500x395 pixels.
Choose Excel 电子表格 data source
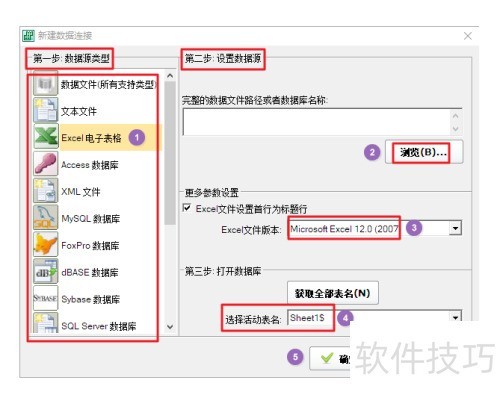tap(97, 137)
